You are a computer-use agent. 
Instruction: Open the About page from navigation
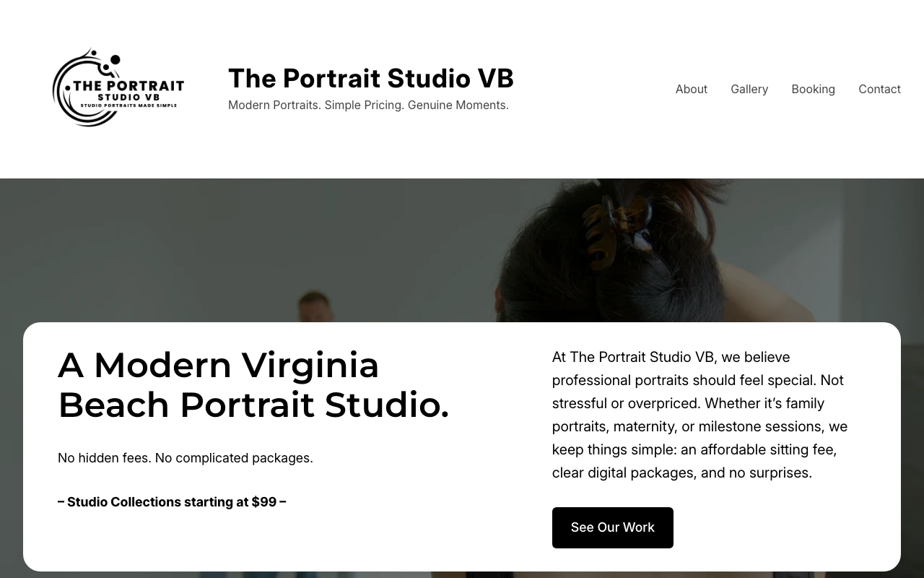pyautogui.click(x=691, y=89)
